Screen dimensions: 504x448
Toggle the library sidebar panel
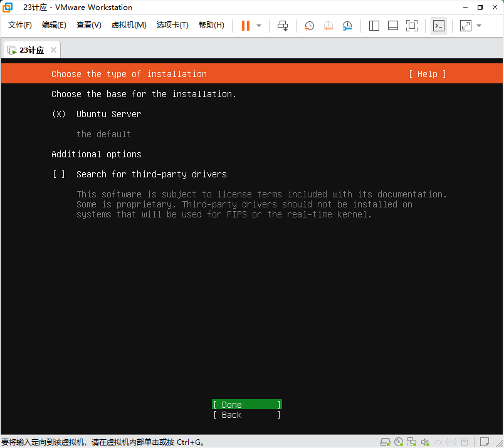pyautogui.click(x=374, y=26)
